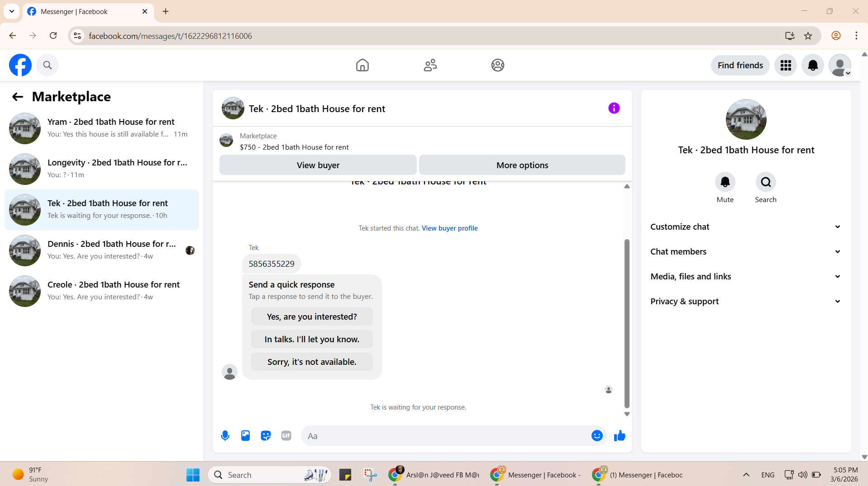
Task: Send quick reply 'Yes, are you interested?'
Action: coord(312,316)
